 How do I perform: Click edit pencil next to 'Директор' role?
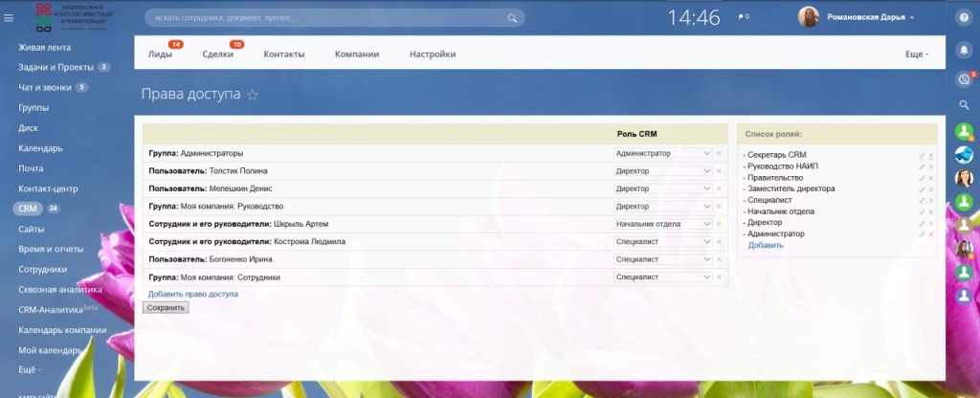(922, 223)
